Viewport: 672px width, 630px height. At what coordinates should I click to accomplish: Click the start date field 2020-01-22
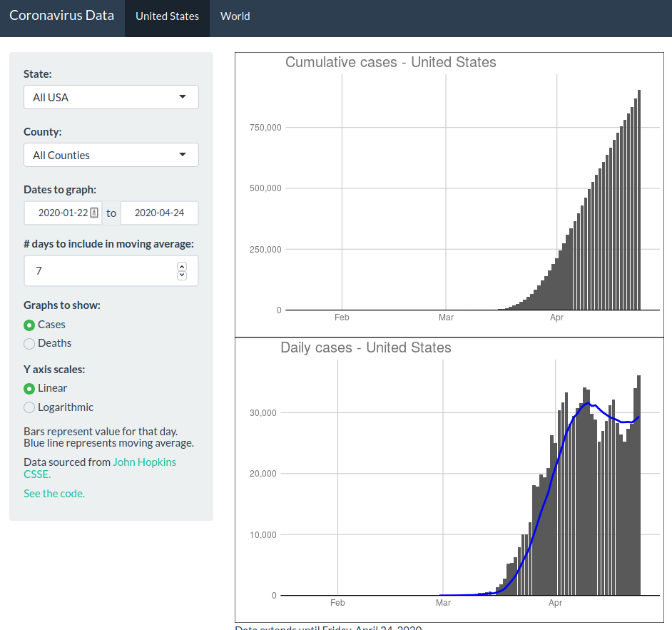coord(63,213)
